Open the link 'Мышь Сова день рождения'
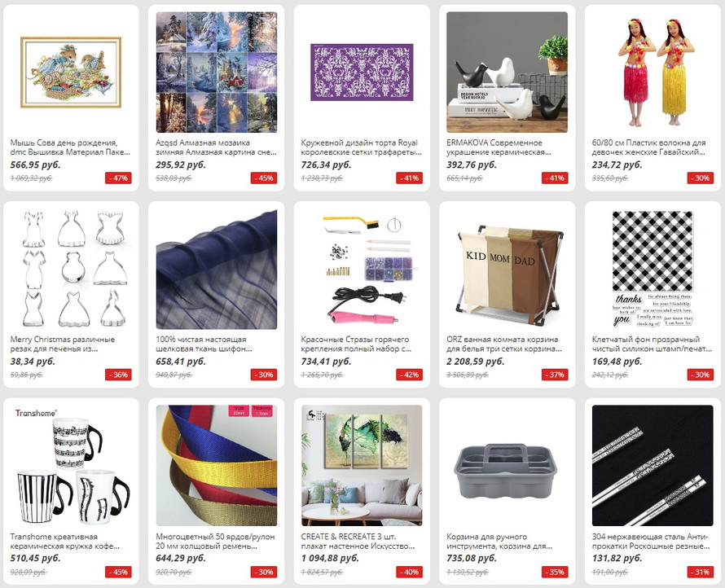 tap(64, 143)
